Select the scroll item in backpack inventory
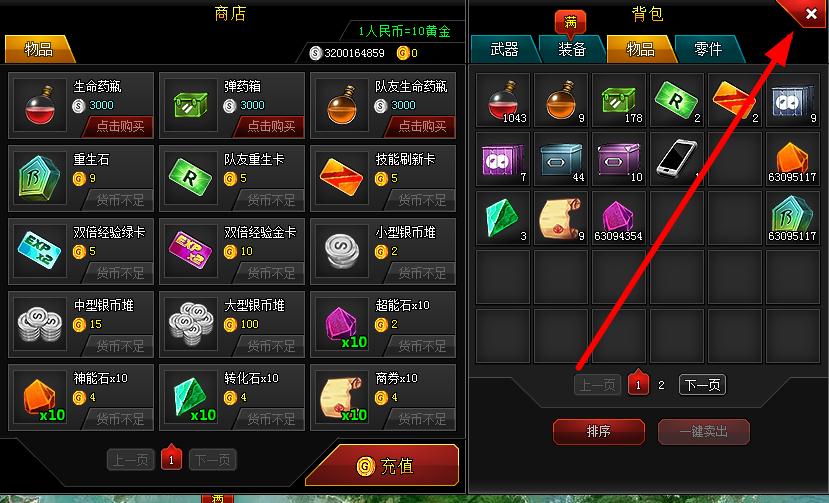 [x=561, y=217]
